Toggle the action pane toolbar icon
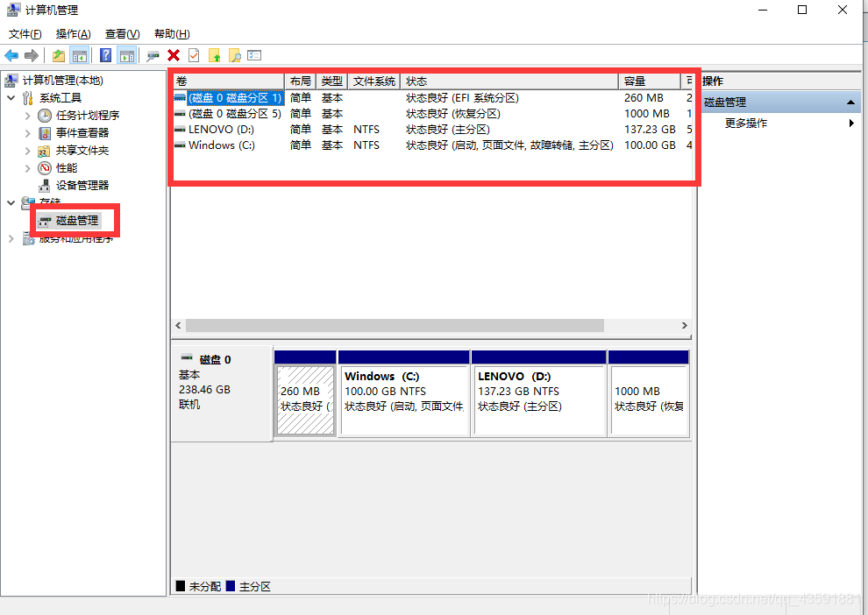Screen dimensions: 868x615 (x=127, y=55)
